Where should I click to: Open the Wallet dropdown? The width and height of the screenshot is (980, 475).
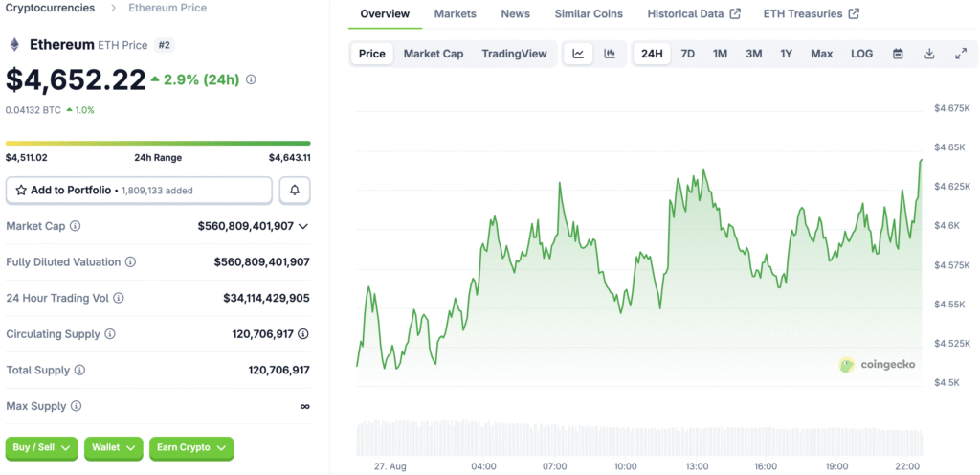(114, 447)
